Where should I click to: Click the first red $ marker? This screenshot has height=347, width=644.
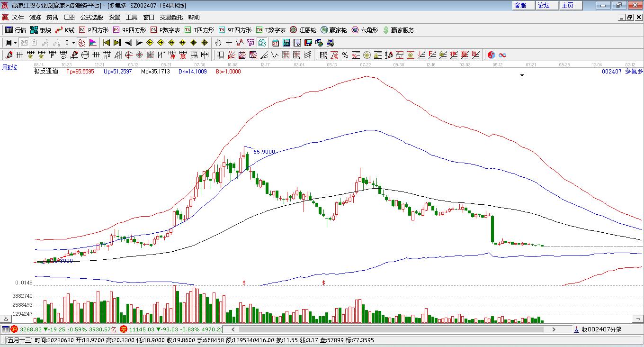tap(244, 283)
